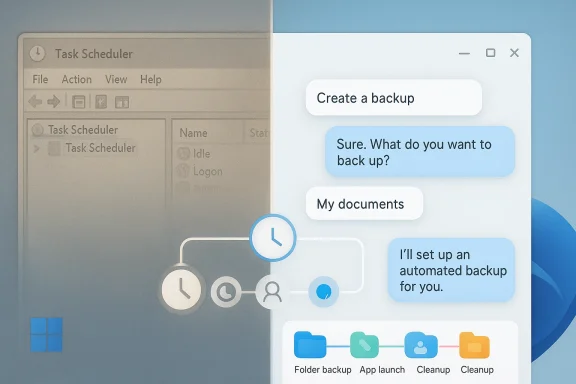The height and width of the screenshot is (384, 576).
Task: Click the large beige clock workflow icon
Action: [x=181, y=289]
